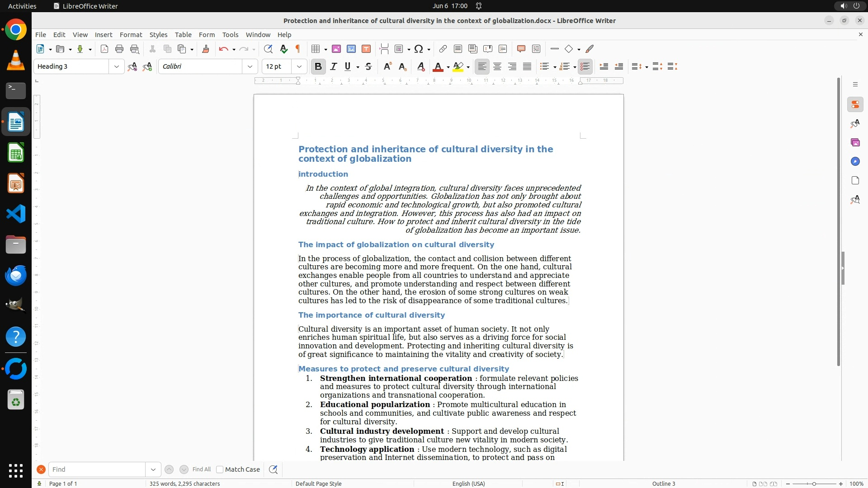
Task: Click the Justified alignment icon
Action: coord(527,66)
